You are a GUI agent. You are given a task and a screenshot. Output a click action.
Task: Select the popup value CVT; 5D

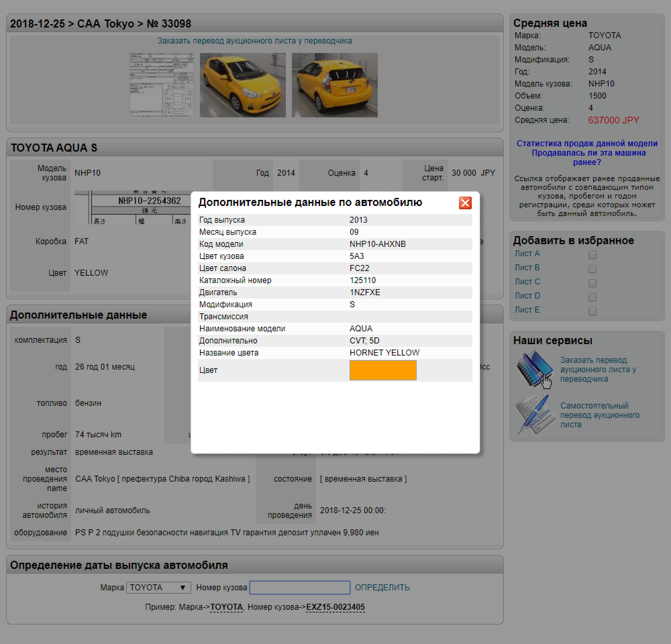(364, 340)
